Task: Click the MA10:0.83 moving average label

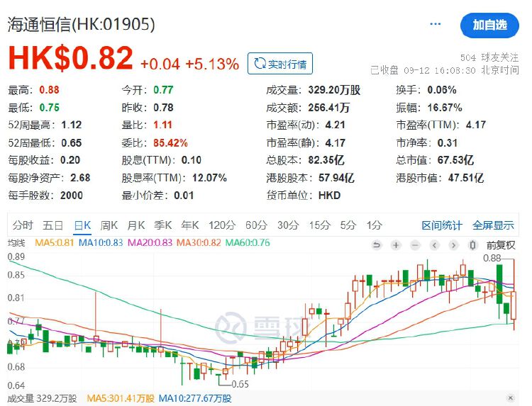Action: point(101,242)
